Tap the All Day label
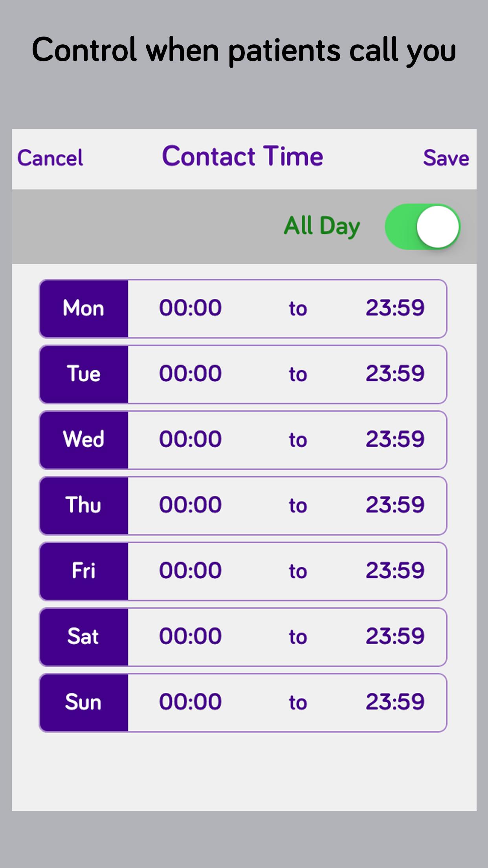The image size is (488, 868). coord(322,226)
